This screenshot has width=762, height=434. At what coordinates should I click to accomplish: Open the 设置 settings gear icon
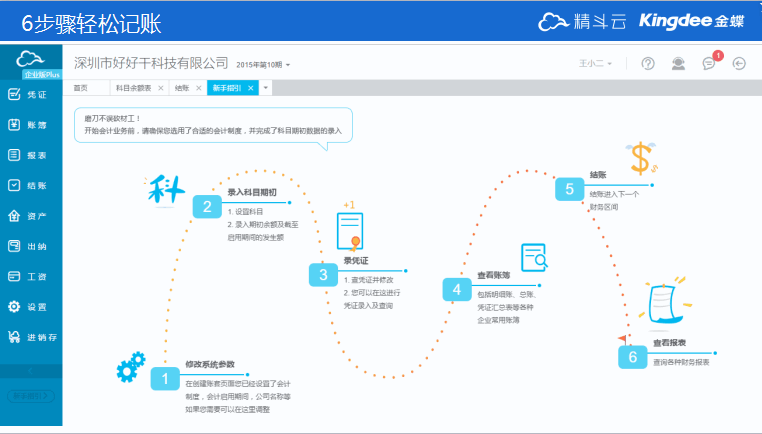pos(14,307)
